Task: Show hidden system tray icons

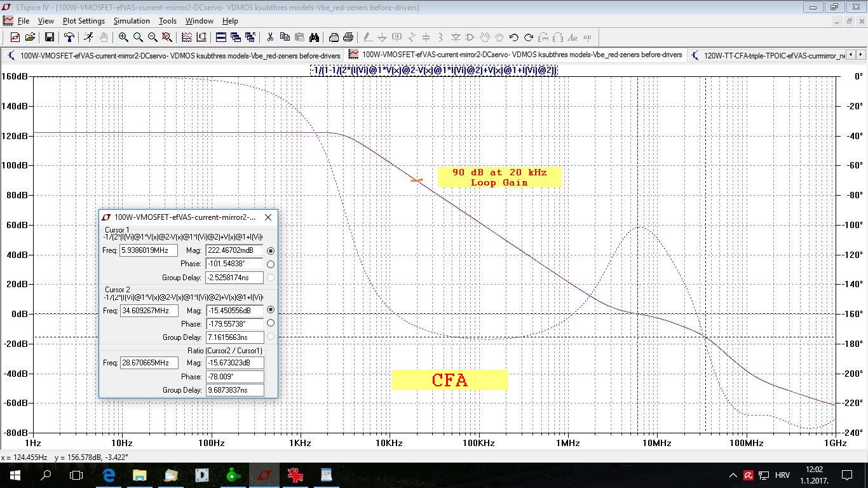Action: coord(733,475)
